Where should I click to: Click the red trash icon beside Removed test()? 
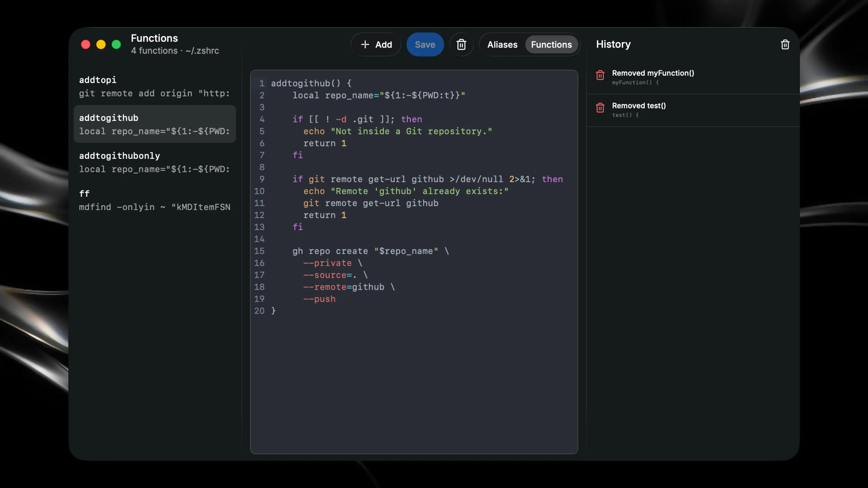[600, 107]
